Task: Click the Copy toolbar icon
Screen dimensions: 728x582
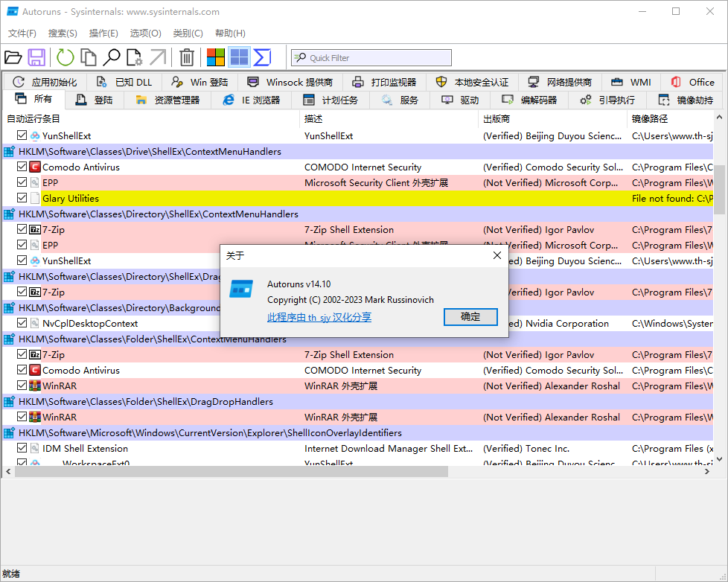Action: point(89,57)
